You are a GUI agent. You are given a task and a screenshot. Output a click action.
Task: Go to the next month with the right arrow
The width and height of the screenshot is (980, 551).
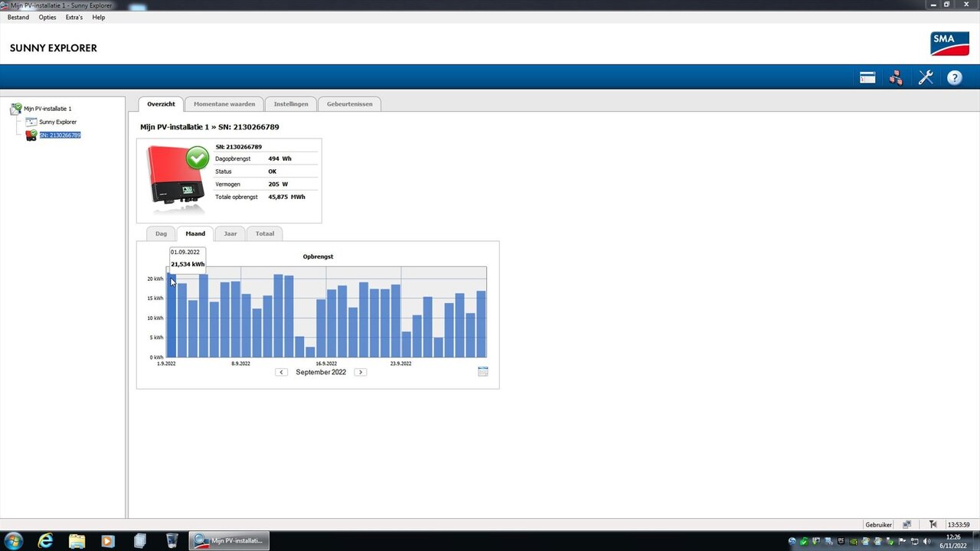[360, 372]
